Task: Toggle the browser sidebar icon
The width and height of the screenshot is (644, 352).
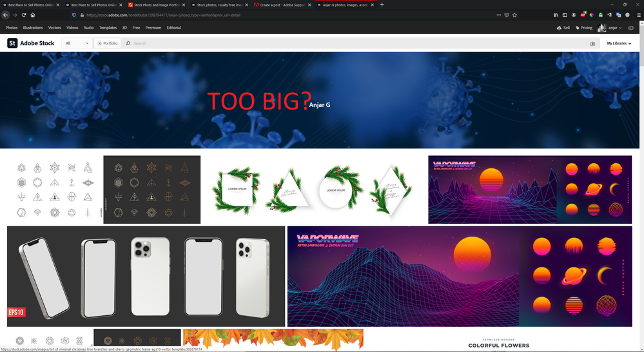Action: click(565, 15)
